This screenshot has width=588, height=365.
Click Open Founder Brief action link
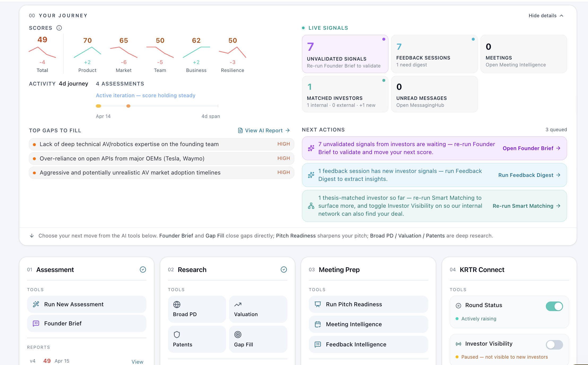pyautogui.click(x=531, y=148)
